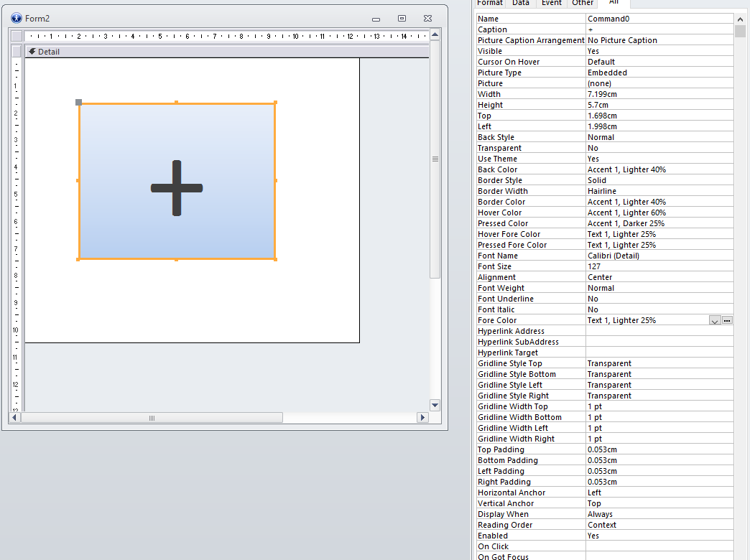Switch to the Data tab

tap(520, 3)
